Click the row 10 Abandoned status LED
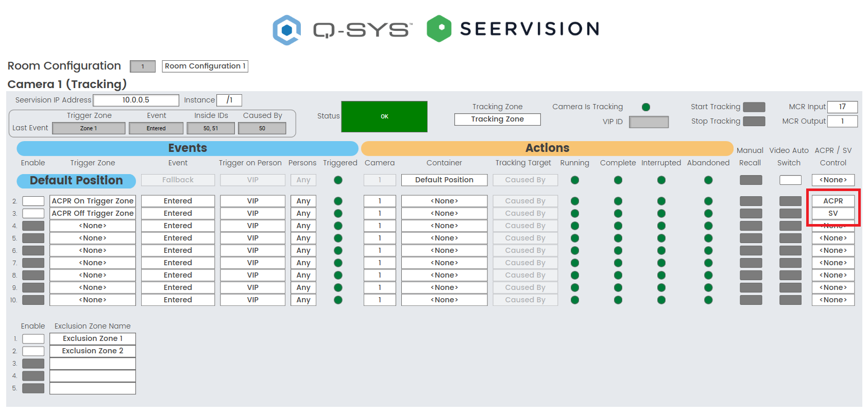 708,300
